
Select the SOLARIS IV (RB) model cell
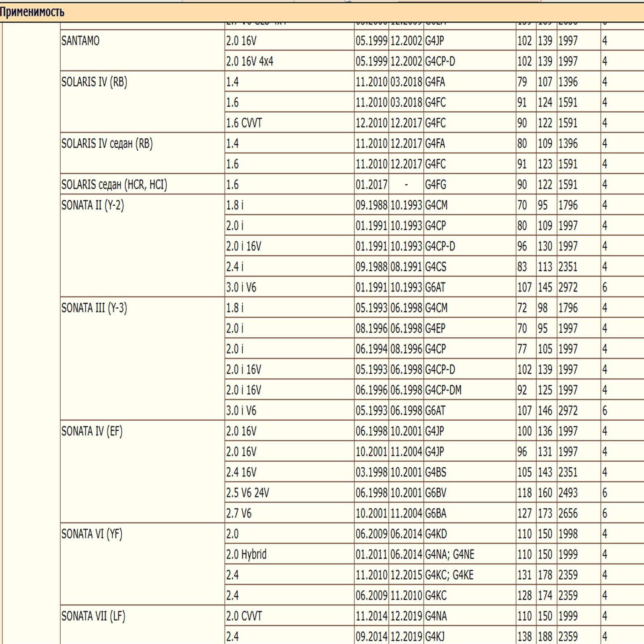click(x=94, y=82)
